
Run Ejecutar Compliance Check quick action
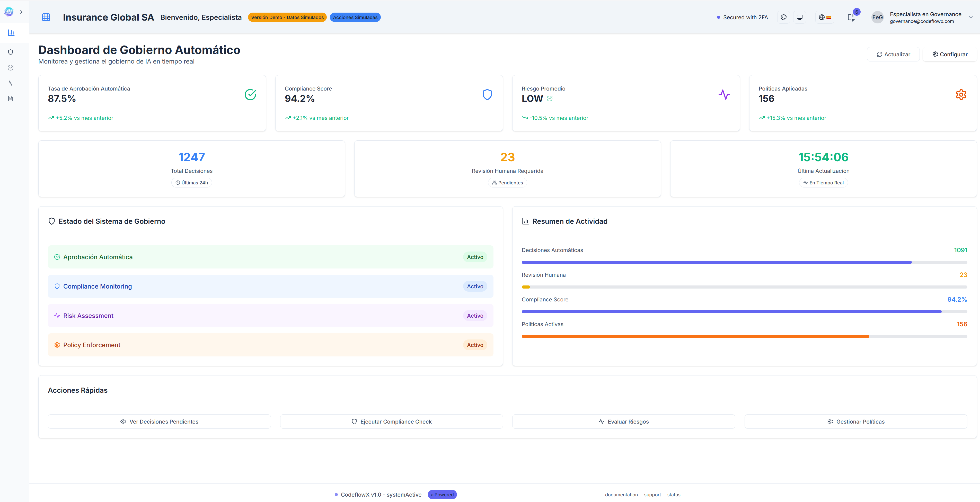point(392,421)
